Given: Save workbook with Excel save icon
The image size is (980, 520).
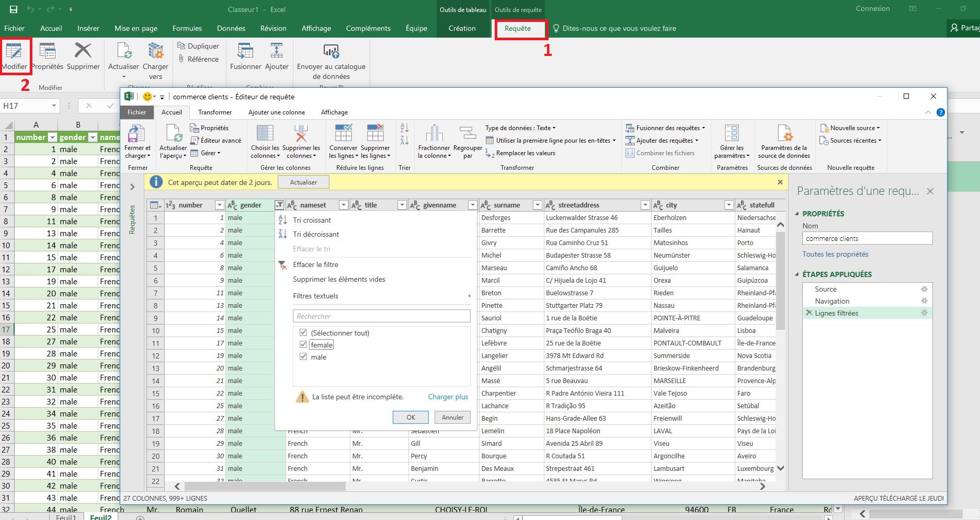Looking at the screenshot, I should coord(13,9).
